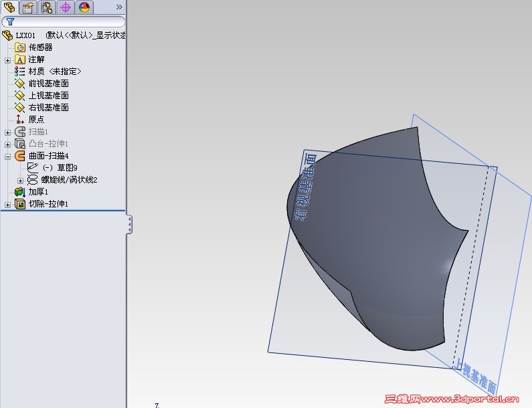
Task: Click the filter funnel icon
Action: (x=10, y=21)
